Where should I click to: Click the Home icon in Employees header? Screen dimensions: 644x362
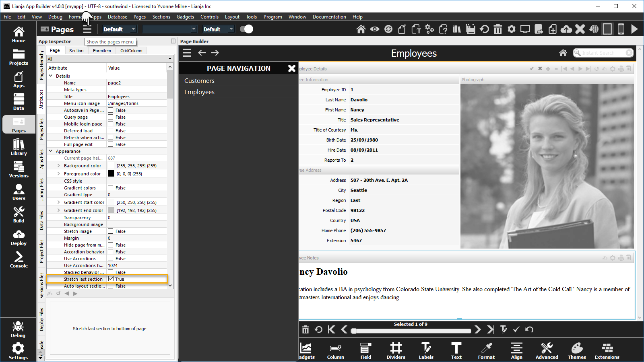click(563, 53)
